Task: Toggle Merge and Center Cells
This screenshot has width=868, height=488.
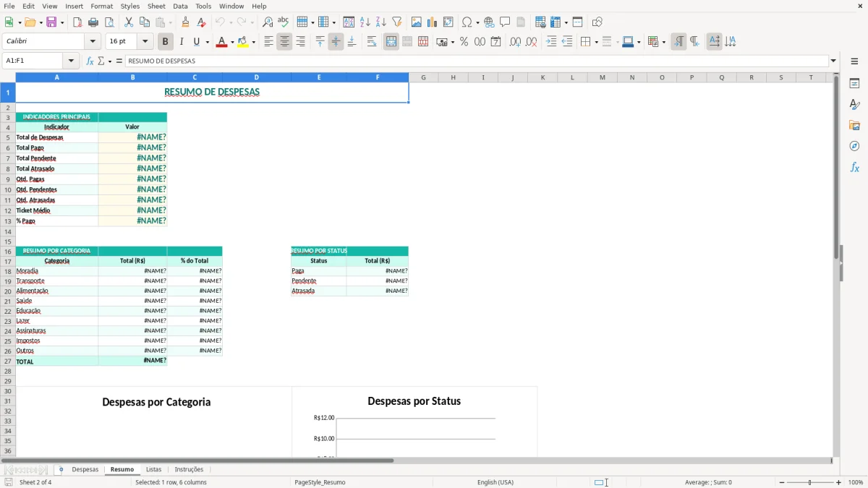Action: [391, 42]
